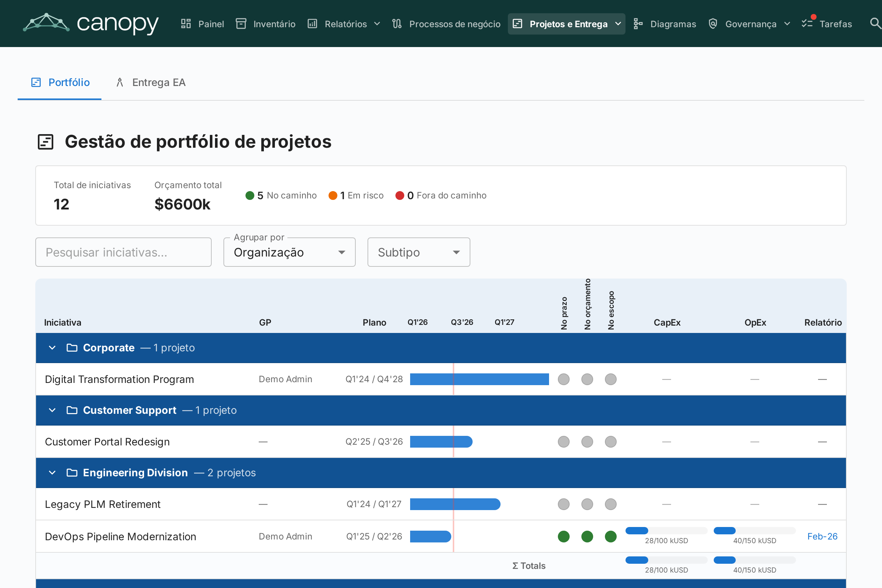Focus the Pesquisar iniciativas search field
Image resolution: width=882 pixels, height=588 pixels.
click(x=123, y=252)
